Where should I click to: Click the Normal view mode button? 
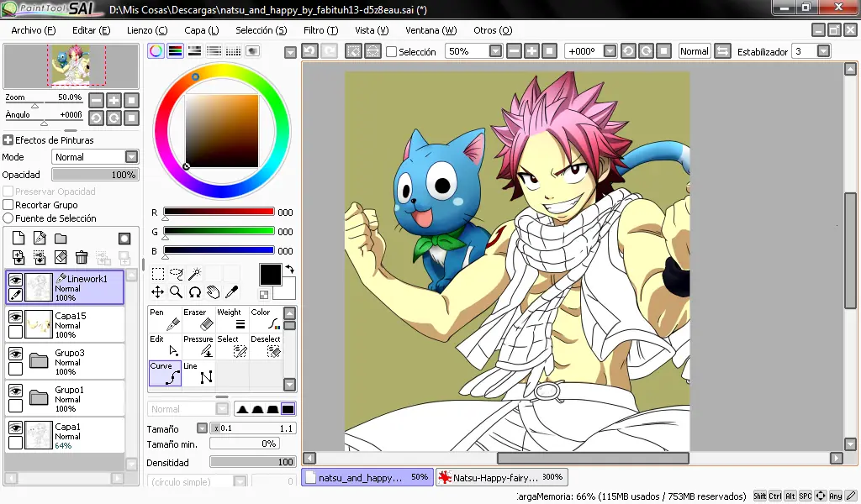coord(694,51)
